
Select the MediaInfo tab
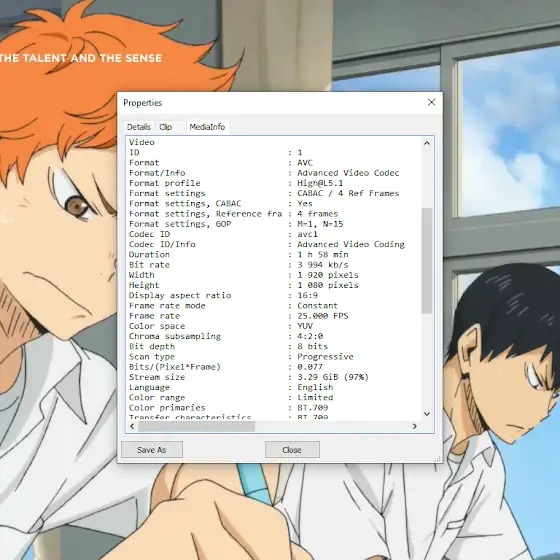[x=207, y=127]
